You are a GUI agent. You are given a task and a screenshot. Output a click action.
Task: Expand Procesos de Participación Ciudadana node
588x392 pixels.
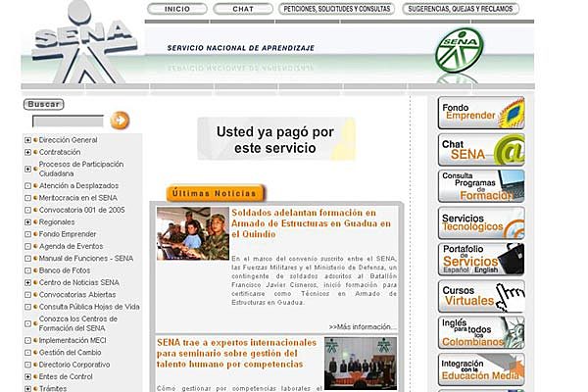[27, 170]
